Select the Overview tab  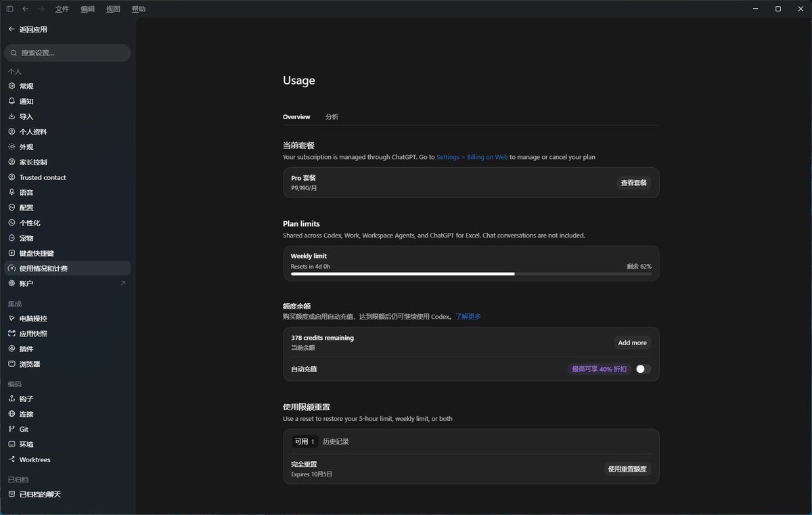coord(296,116)
